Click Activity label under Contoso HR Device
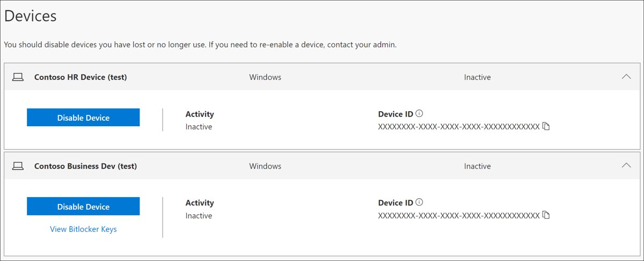The width and height of the screenshot is (644, 261). click(x=200, y=114)
